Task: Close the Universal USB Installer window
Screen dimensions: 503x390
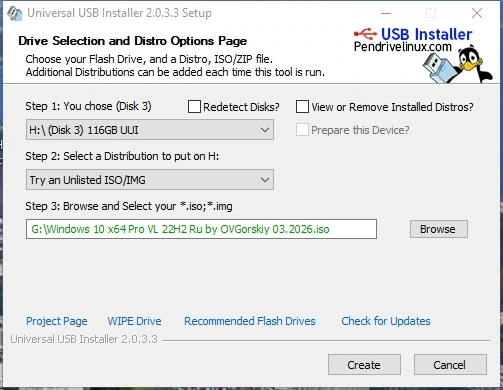Action: 477,13
